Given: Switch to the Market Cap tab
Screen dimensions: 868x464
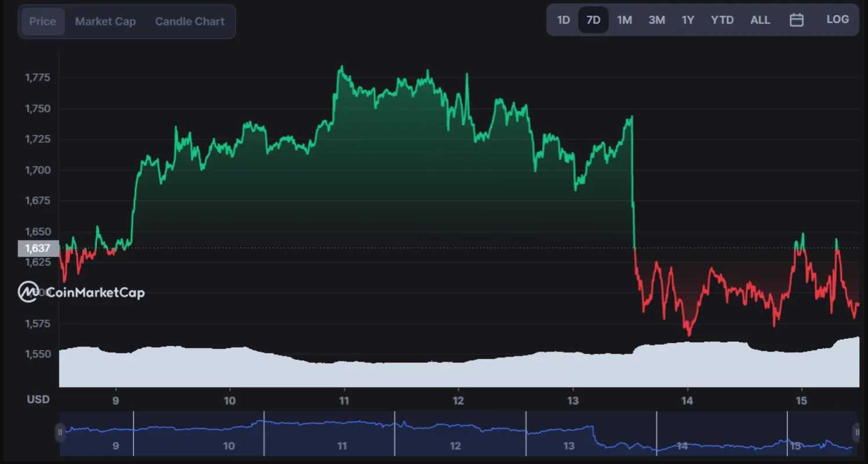Looking at the screenshot, I should click(x=106, y=21).
